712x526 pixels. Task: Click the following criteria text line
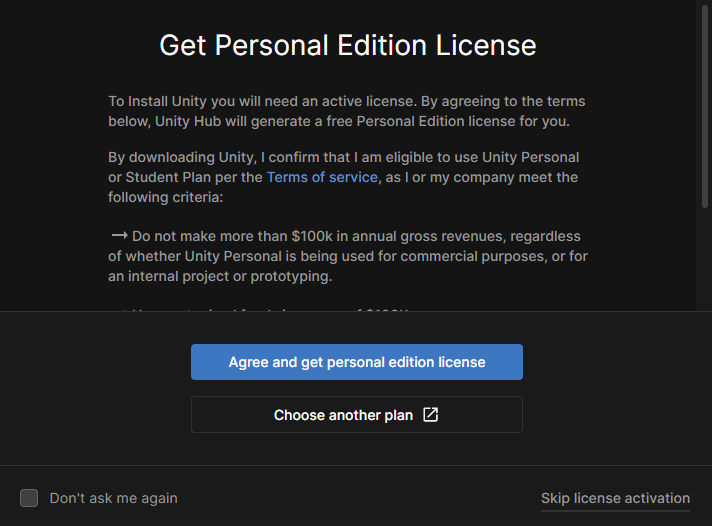click(165, 197)
